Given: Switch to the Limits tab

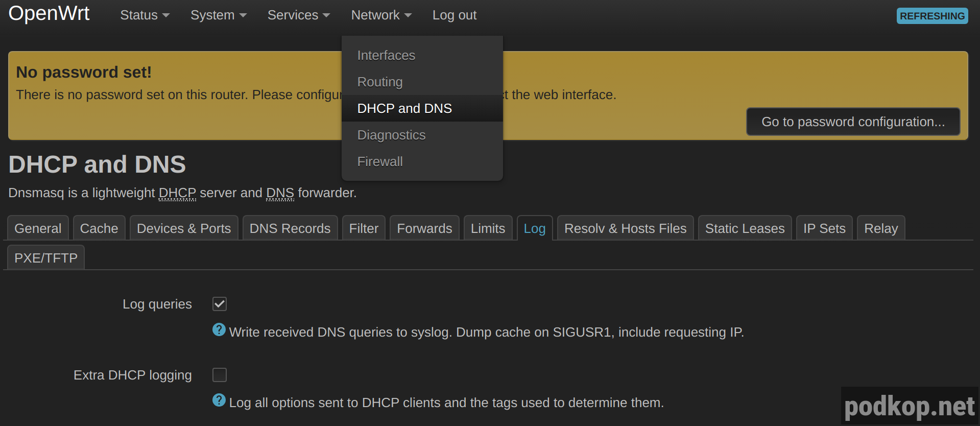Looking at the screenshot, I should tap(488, 228).
